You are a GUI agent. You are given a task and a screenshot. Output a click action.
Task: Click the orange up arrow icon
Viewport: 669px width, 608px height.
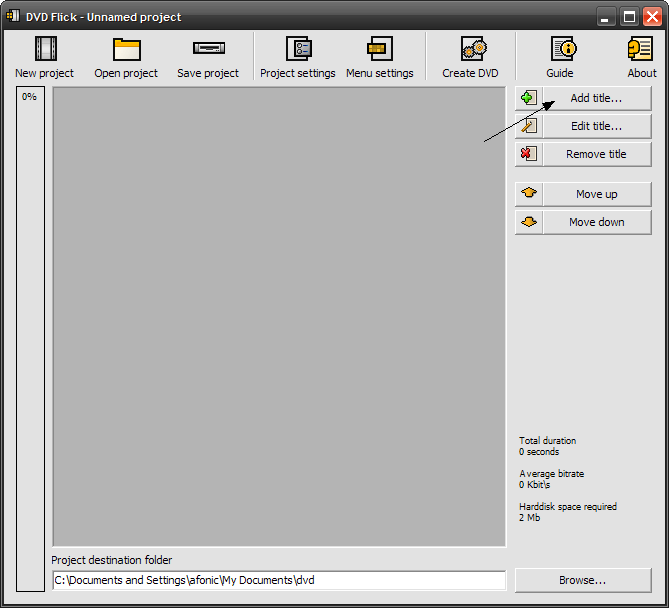click(529, 193)
